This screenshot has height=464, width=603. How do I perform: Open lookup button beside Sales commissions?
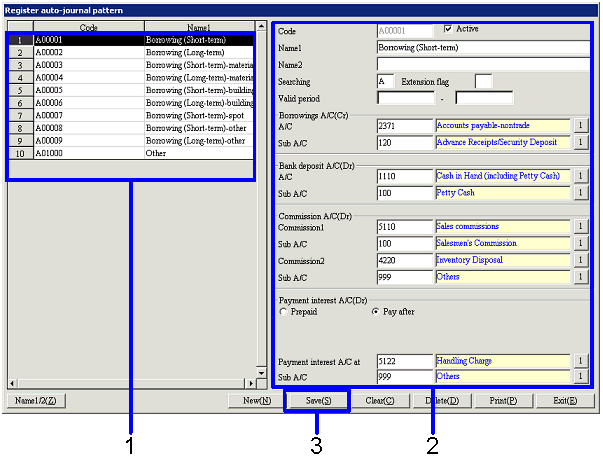[580, 227]
